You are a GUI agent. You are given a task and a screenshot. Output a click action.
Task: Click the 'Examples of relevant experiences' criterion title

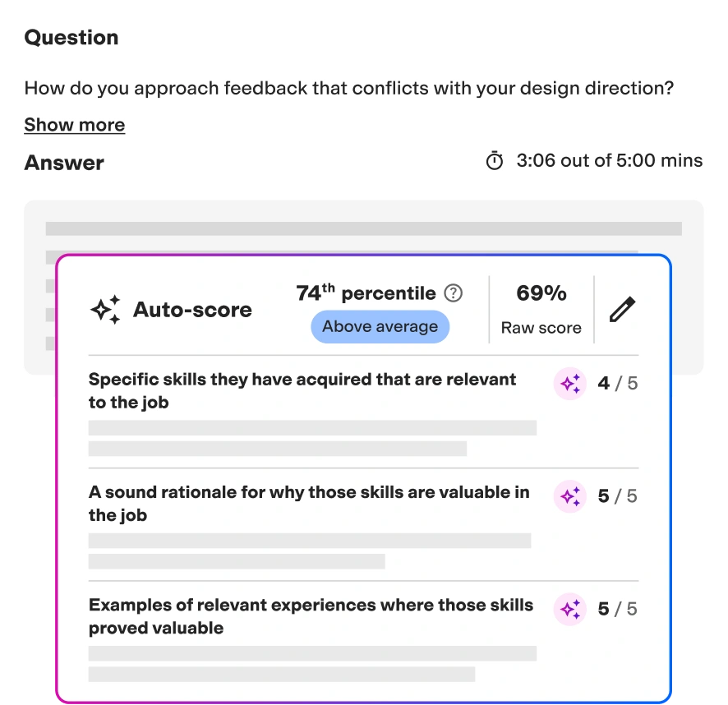[x=311, y=616]
